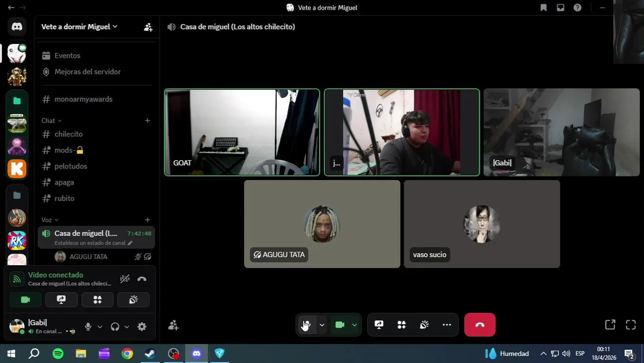Open Steam from the taskbar
The width and height of the screenshot is (644, 363).
[x=150, y=354]
